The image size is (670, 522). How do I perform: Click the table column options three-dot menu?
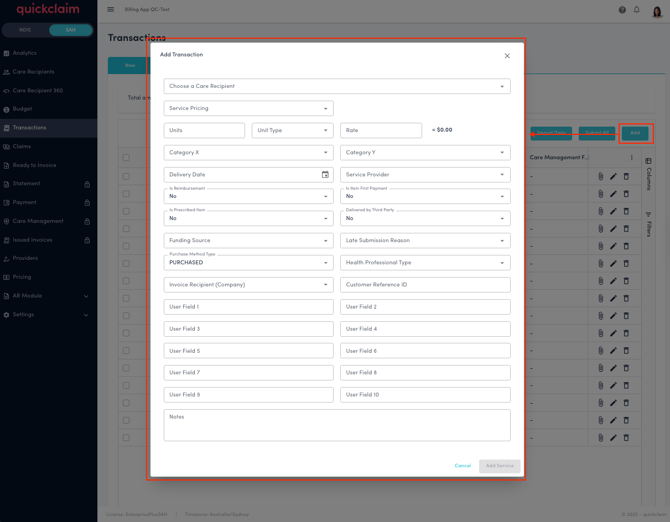click(631, 157)
